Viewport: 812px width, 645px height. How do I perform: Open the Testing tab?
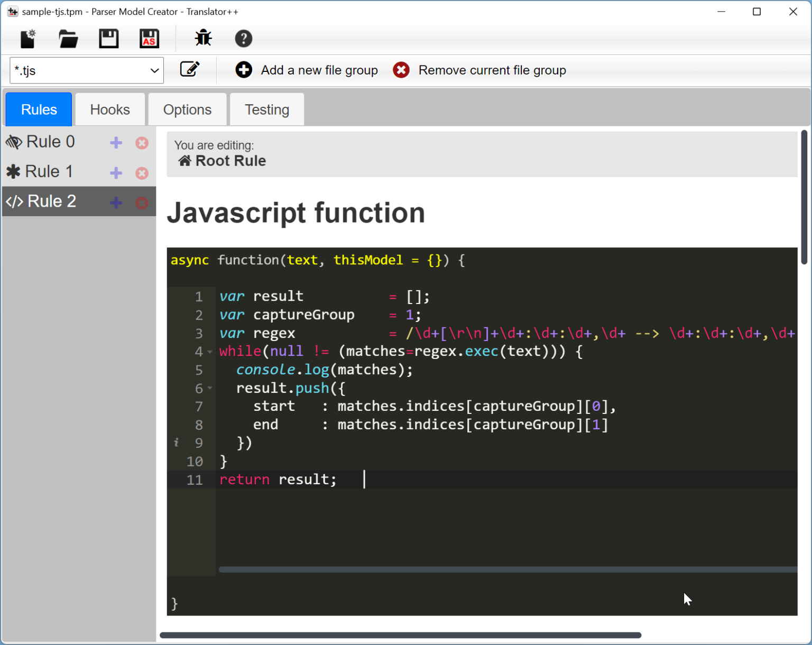266,109
